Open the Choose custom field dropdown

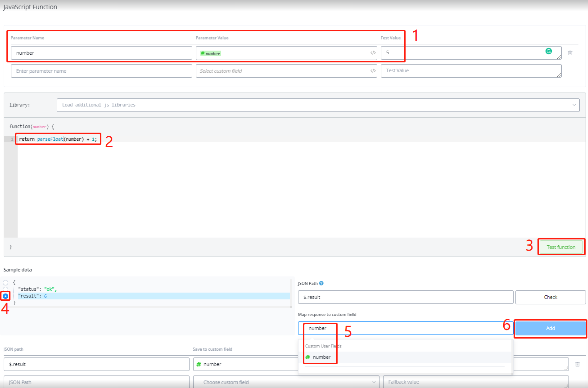(286, 382)
